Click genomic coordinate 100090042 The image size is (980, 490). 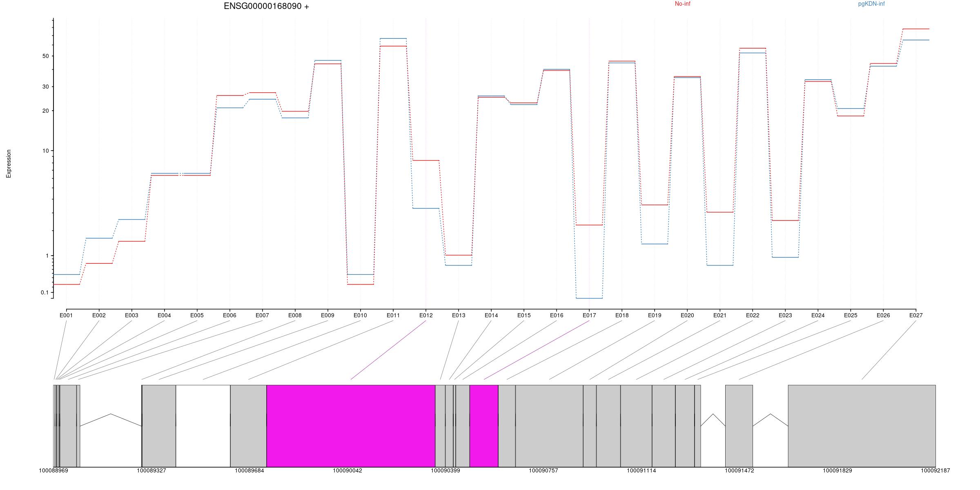click(347, 470)
